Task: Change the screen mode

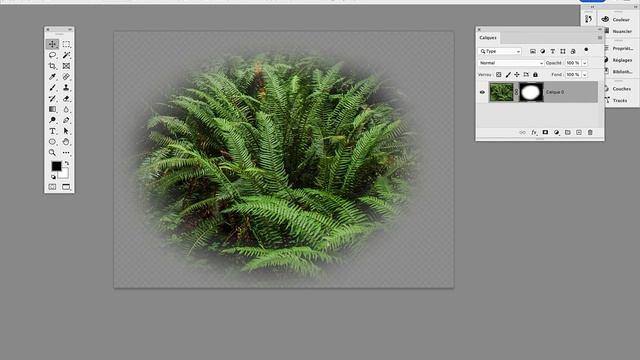Action: coord(66,187)
